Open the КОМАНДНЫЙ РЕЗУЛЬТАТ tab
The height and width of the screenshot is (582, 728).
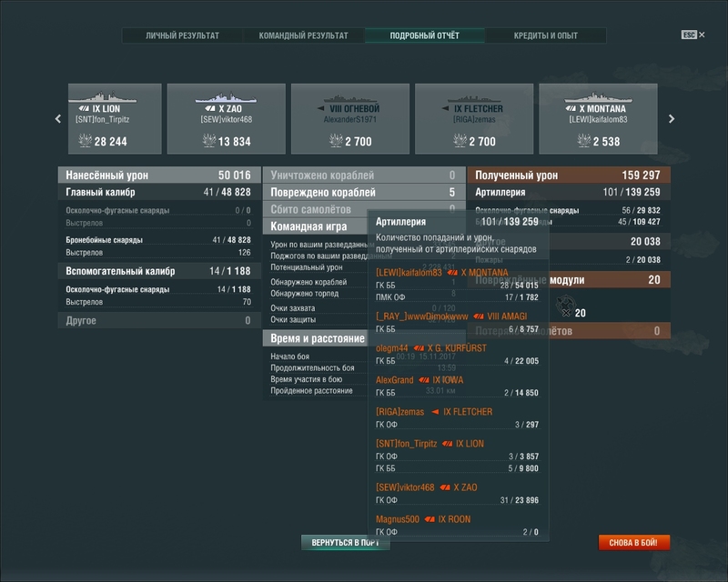pos(304,35)
